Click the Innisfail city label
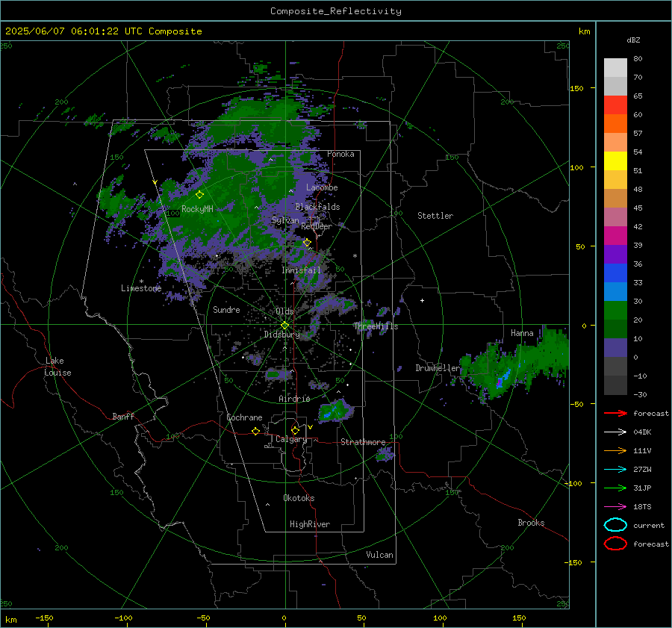Image resolution: width=672 pixels, height=628 pixels. [x=301, y=270]
